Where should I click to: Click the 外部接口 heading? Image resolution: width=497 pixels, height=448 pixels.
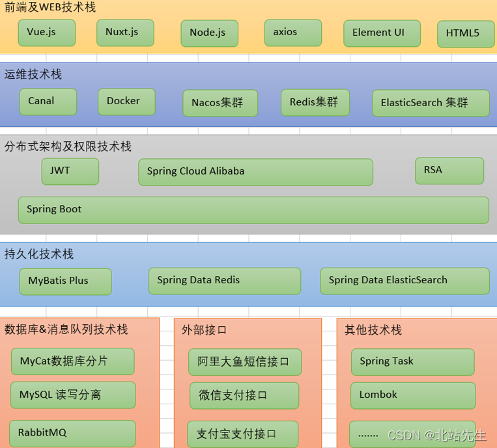[x=204, y=330]
